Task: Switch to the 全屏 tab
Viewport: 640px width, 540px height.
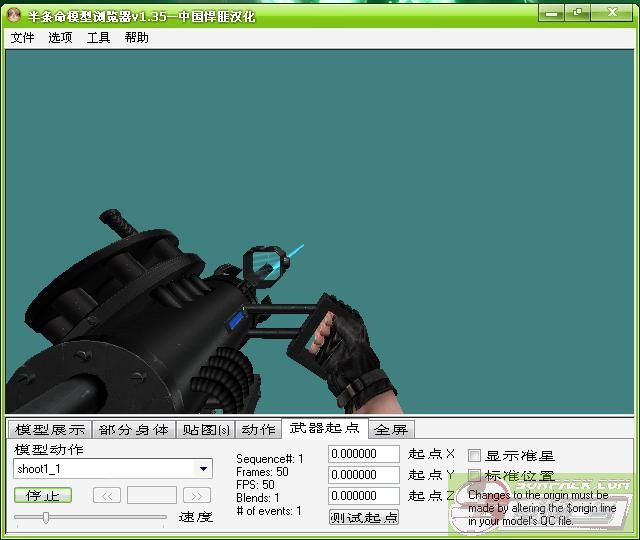Action: (x=391, y=430)
